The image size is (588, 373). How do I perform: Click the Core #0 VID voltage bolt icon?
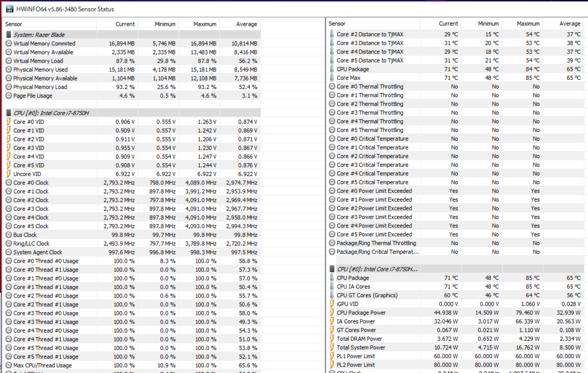pos(9,122)
